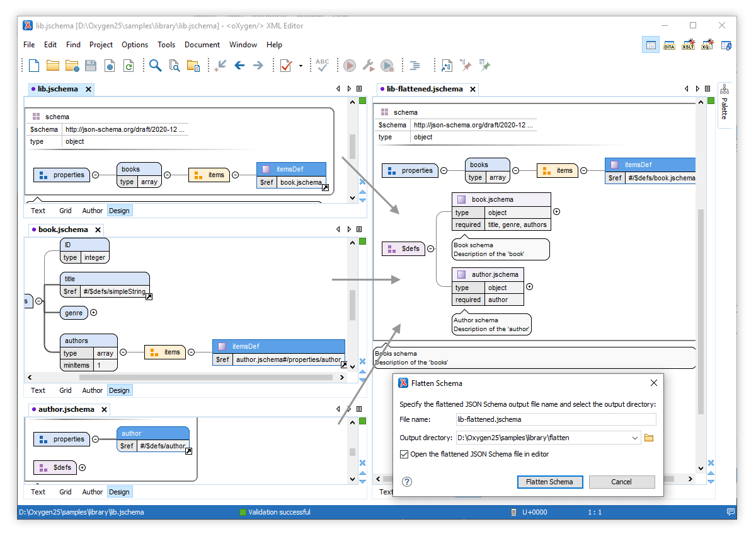Reload the document with the green arrow icon

129,66
